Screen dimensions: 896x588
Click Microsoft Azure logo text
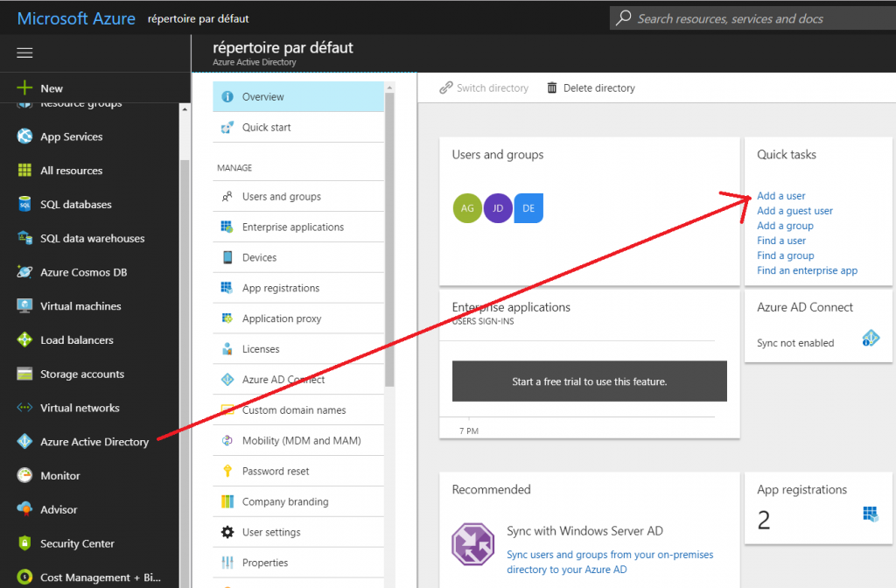76,18
